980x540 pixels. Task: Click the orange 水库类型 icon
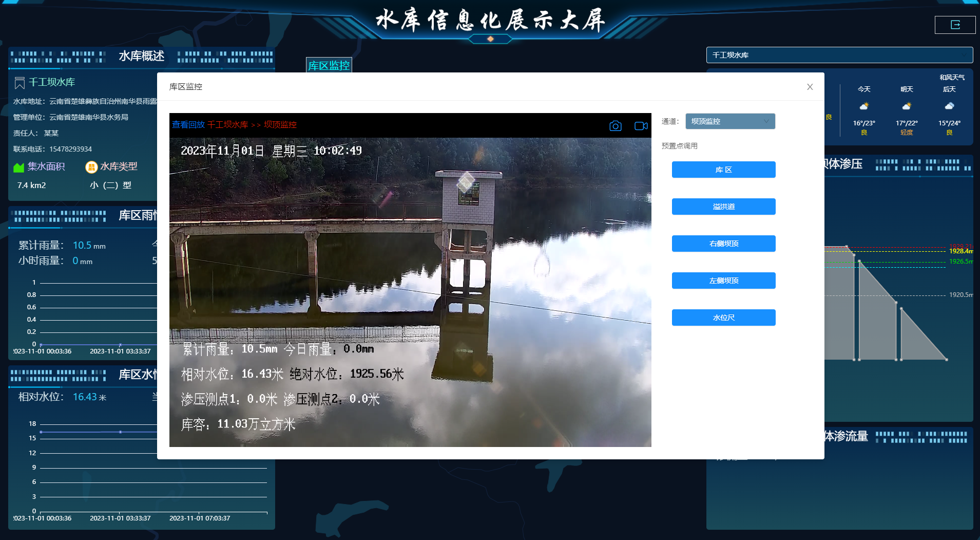point(91,167)
